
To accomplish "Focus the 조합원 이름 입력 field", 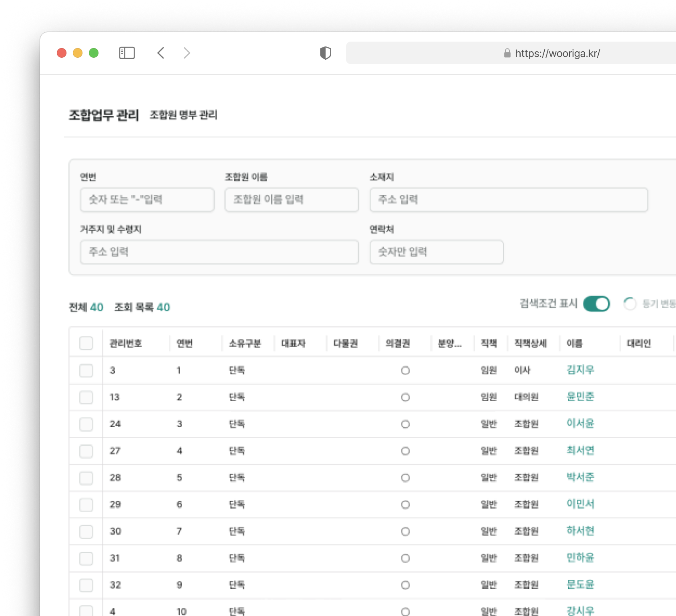I will (x=291, y=200).
